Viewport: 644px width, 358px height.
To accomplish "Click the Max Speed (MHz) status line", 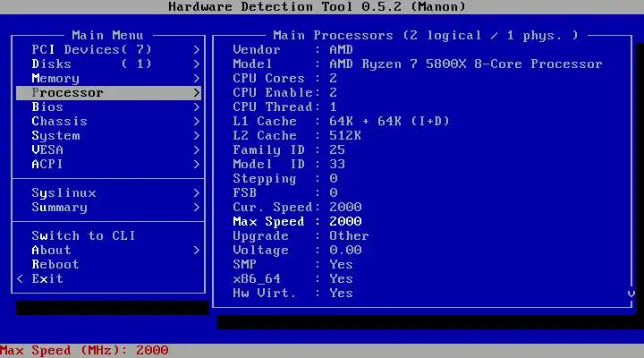I will coord(84,351).
